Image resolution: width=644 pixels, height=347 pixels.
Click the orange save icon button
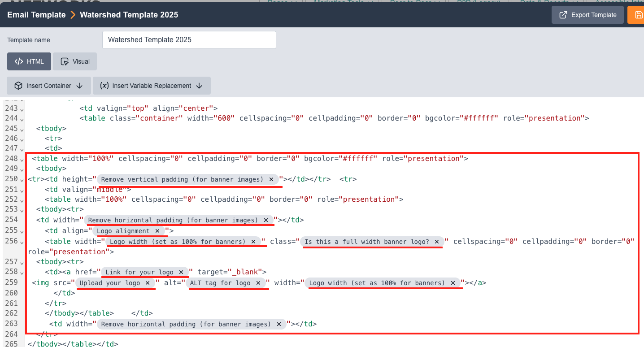coord(639,15)
